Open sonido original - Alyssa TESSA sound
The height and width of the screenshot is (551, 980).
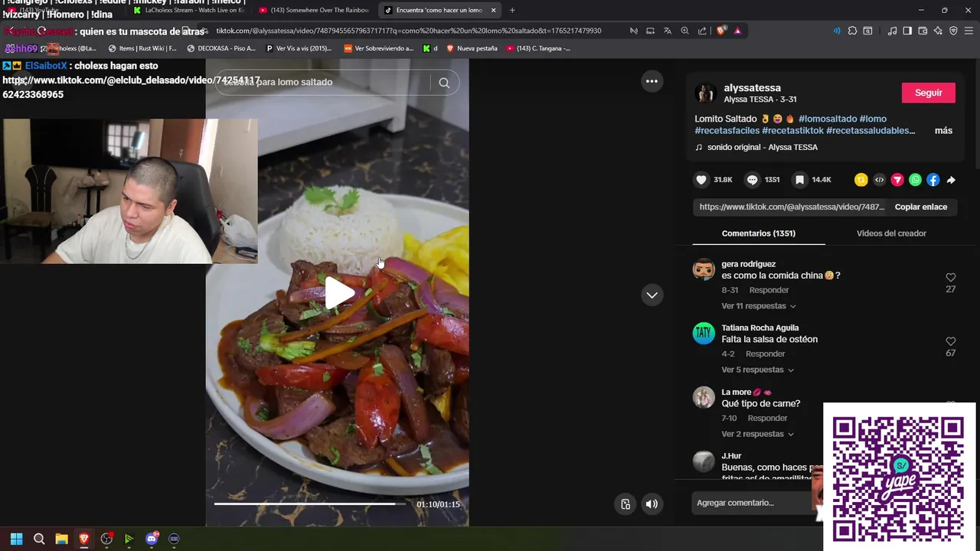762,147
